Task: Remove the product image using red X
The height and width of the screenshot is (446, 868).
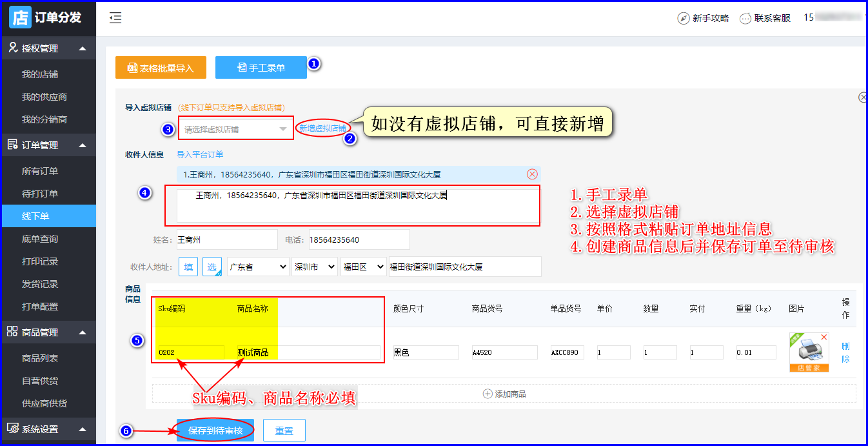Action: (x=824, y=337)
